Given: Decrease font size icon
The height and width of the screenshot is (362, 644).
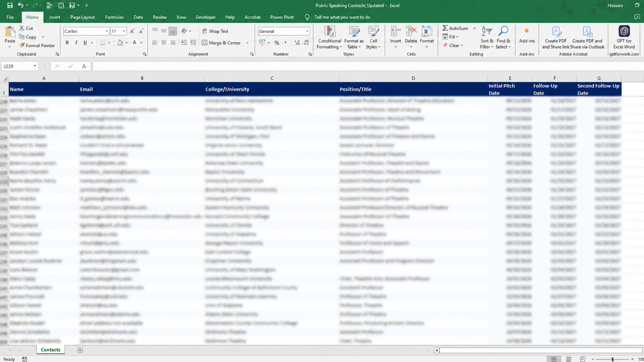Looking at the screenshot, I should click(141, 31).
